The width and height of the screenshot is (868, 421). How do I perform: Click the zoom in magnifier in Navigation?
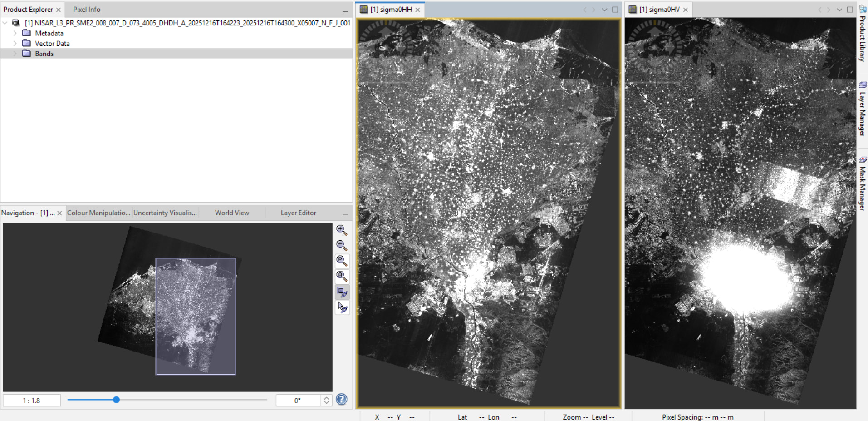342,230
